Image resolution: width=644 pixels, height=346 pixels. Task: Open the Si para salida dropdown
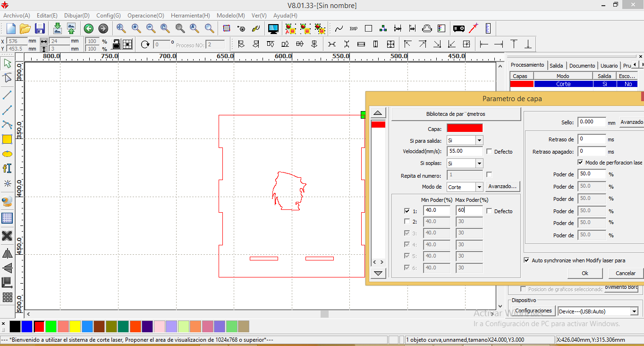(479, 140)
